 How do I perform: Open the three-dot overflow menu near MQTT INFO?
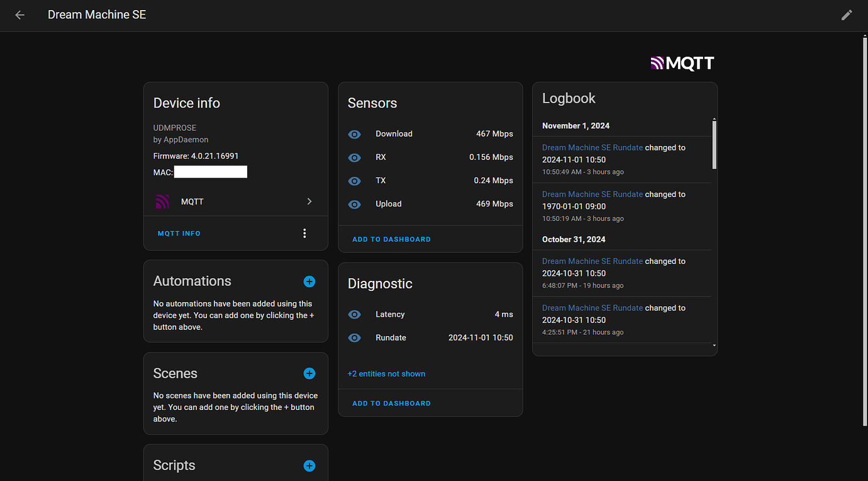point(304,232)
